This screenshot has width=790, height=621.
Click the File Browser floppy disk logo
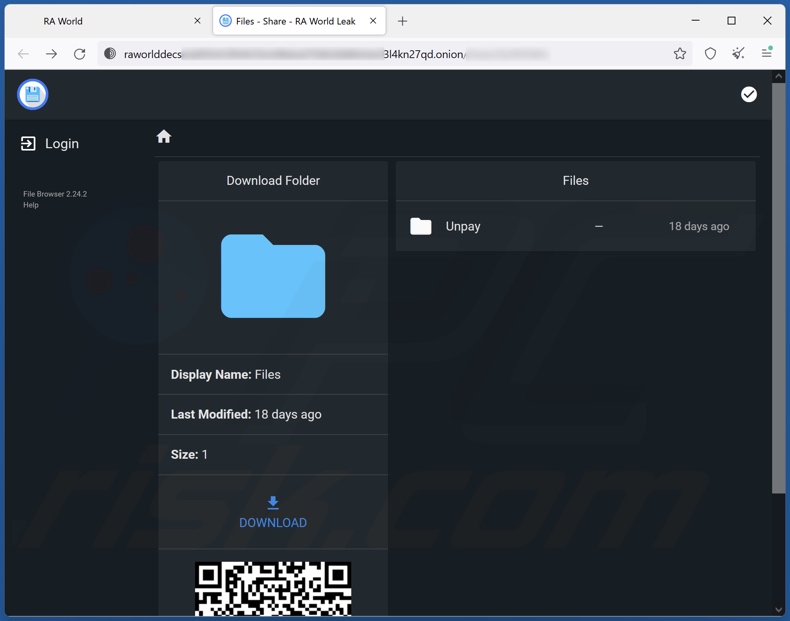coord(33,94)
